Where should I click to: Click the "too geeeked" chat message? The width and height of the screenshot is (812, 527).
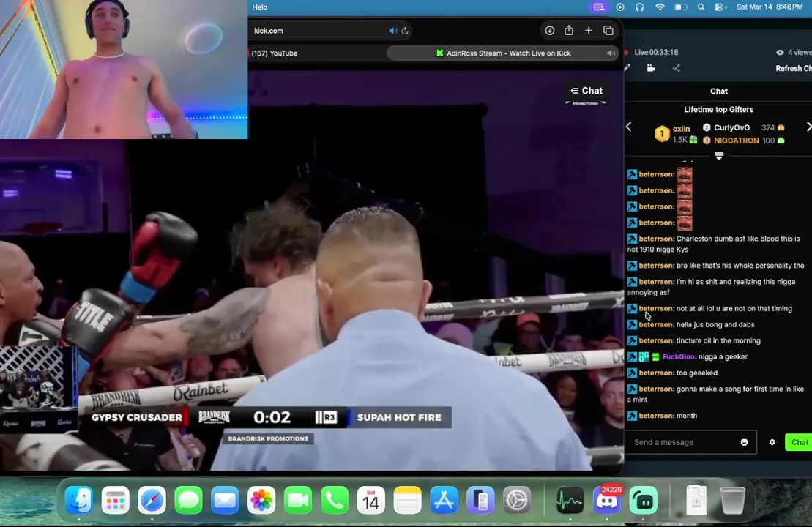coord(696,373)
